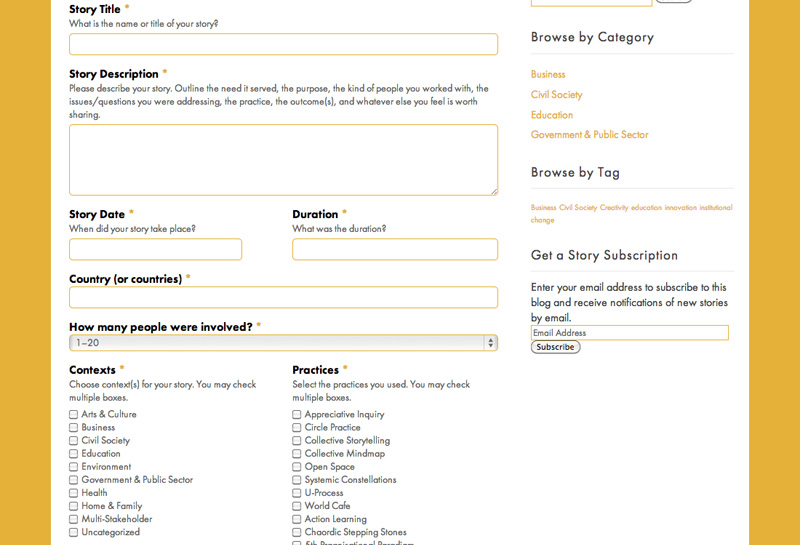
Task: Click the Creativity tag
Action: coord(614,208)
